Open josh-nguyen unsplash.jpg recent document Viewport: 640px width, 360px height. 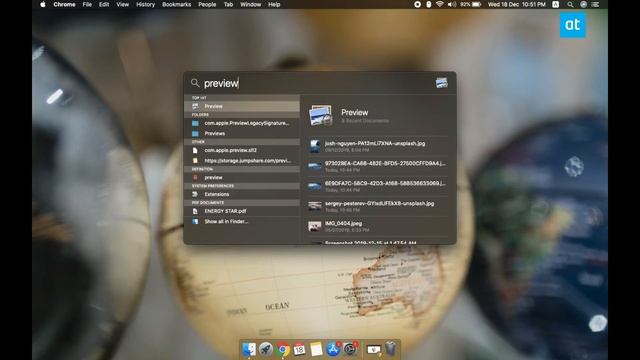378,146
